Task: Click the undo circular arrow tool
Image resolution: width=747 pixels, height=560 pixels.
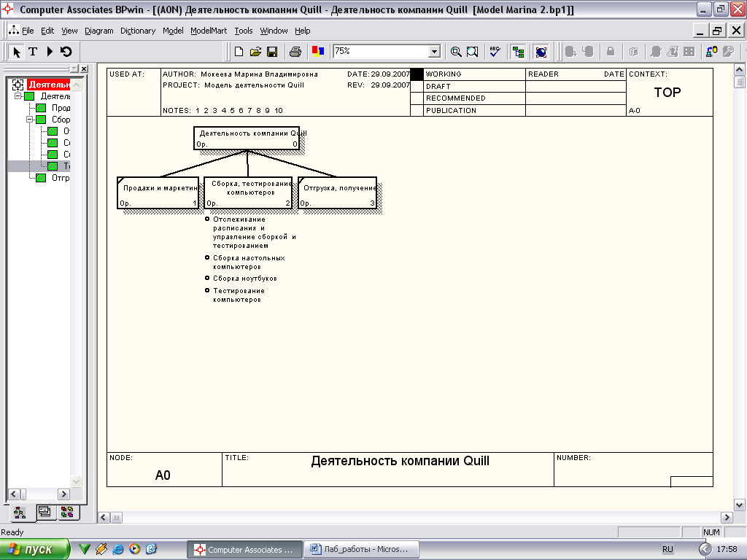Action: [x=66, y=52]
